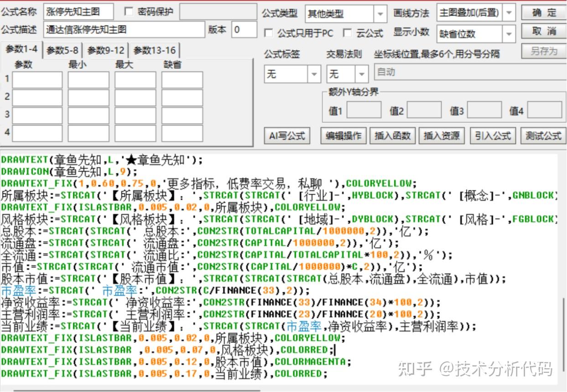Focus the 公式描述 input field
The width and height of the screenshot is (567, 392).
(x=124, y=30)
